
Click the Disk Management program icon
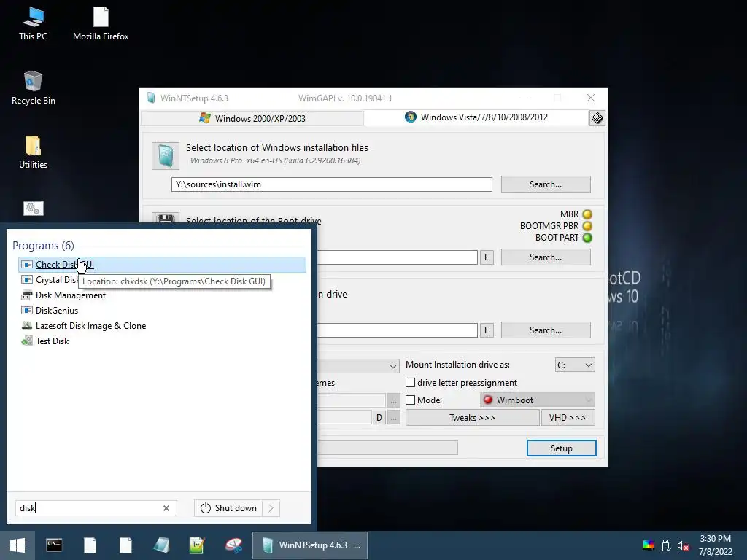click(x=27, y=295)
